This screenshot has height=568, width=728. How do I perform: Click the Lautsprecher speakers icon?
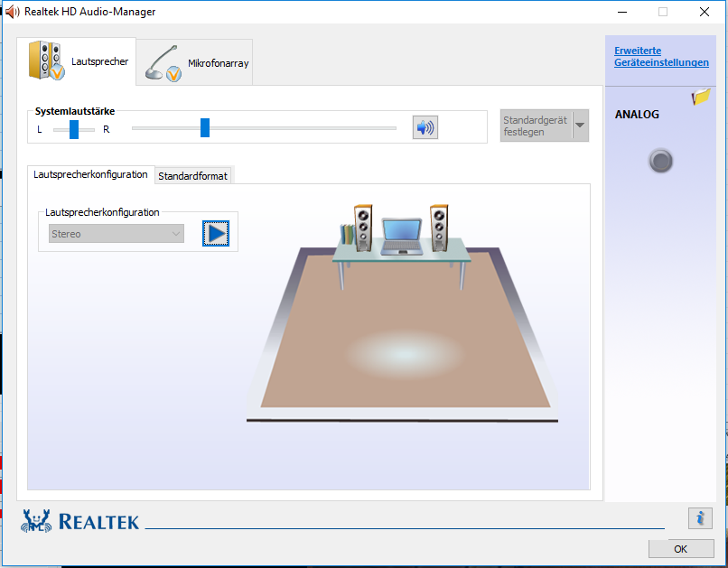(x=46, y=61)
